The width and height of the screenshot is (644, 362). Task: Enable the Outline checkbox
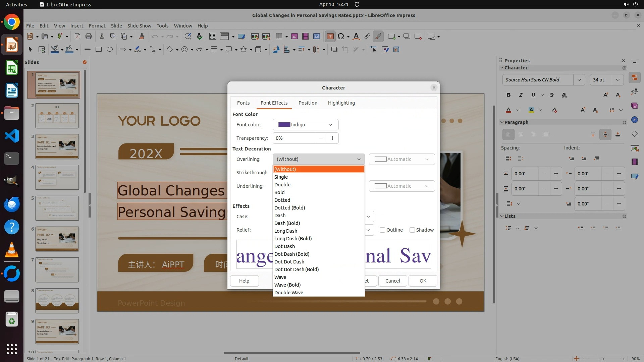tap(382, 230)
